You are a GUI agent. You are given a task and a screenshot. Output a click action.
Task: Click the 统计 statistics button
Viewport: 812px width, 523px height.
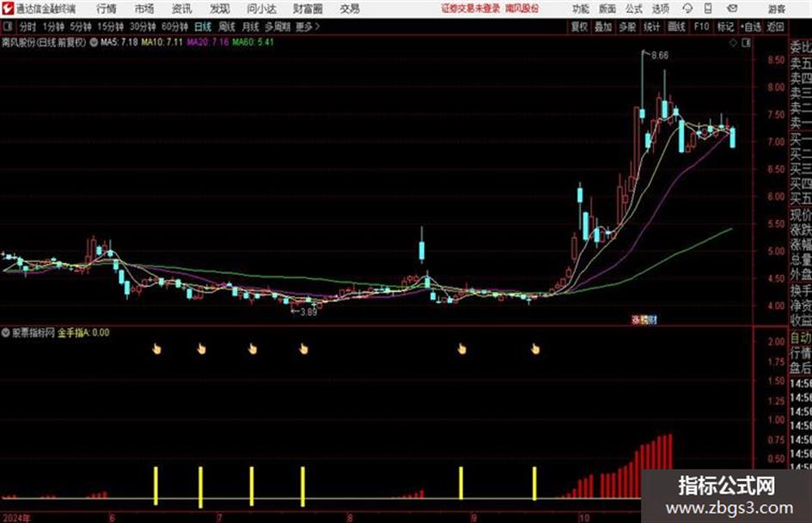click(651, 27)
